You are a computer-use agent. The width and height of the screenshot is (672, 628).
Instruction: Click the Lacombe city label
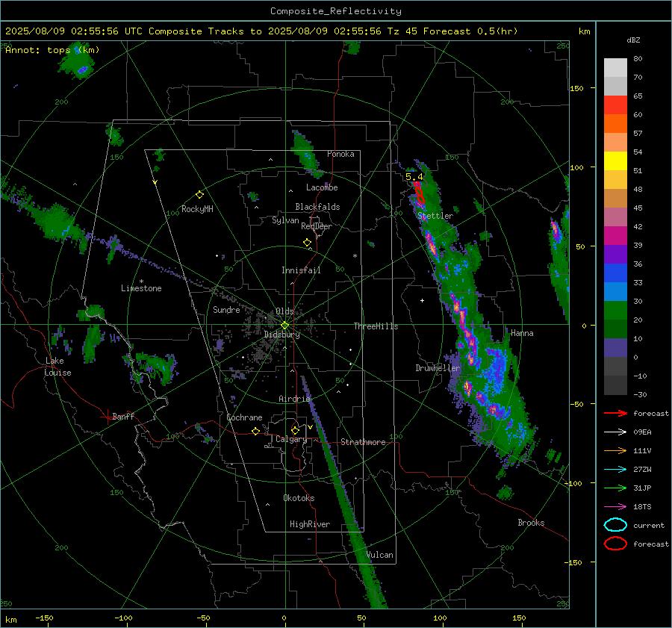coord(322,187)
